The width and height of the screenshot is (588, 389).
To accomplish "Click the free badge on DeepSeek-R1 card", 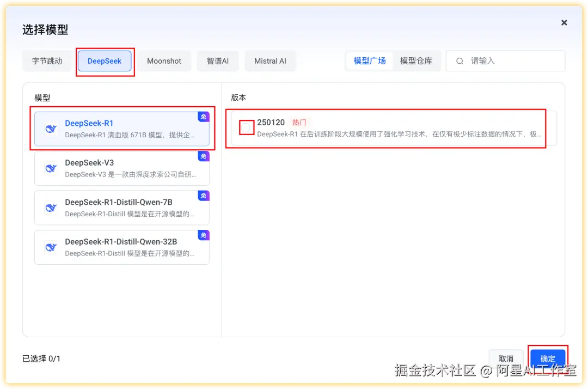I will pyautogui.click(x=203, y=117).
